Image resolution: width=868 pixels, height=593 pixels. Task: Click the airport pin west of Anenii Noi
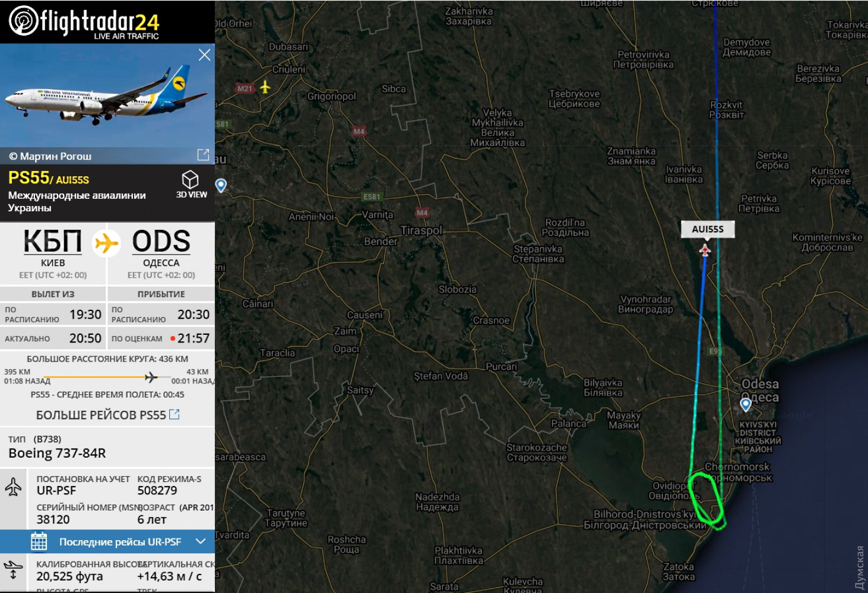tap(221, 186)
